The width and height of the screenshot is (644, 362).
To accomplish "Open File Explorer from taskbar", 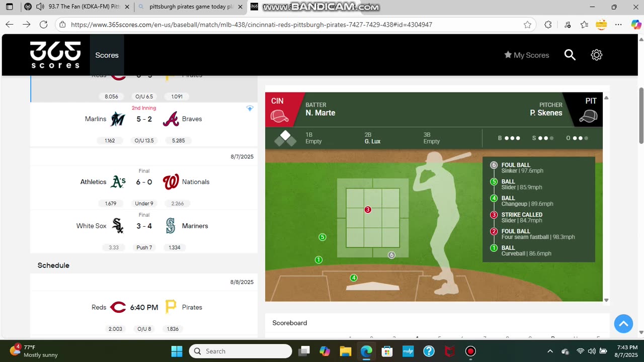I will click(345, 351).
